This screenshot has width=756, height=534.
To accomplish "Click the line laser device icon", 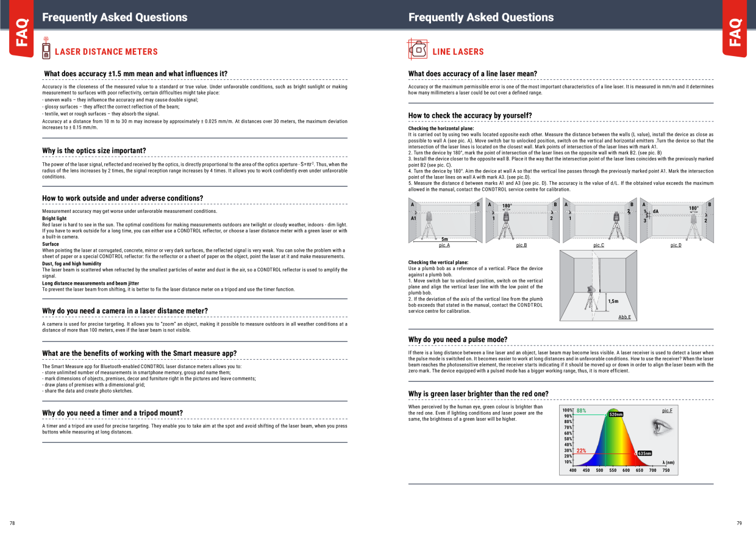I will click(x=418, y=49).
